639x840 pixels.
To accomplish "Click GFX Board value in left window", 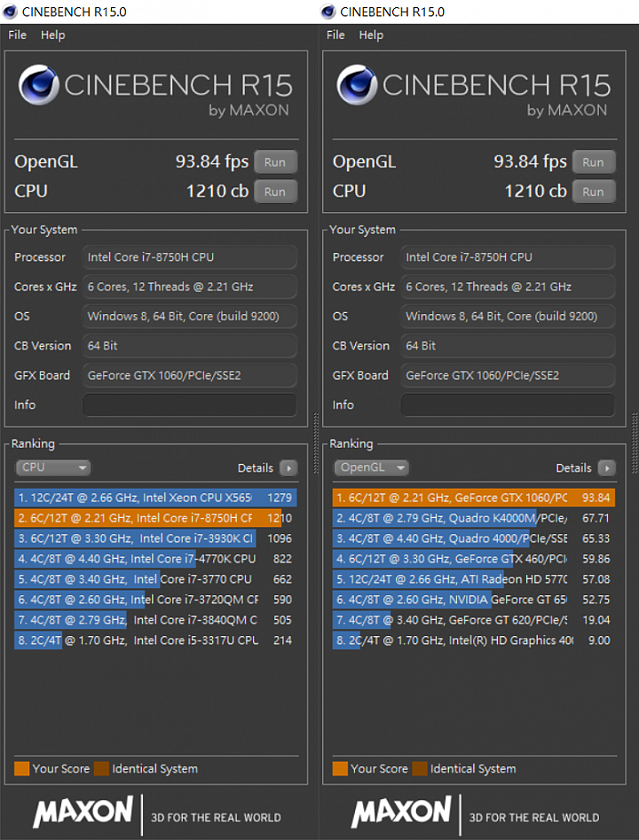I will (x=189, y=375).
